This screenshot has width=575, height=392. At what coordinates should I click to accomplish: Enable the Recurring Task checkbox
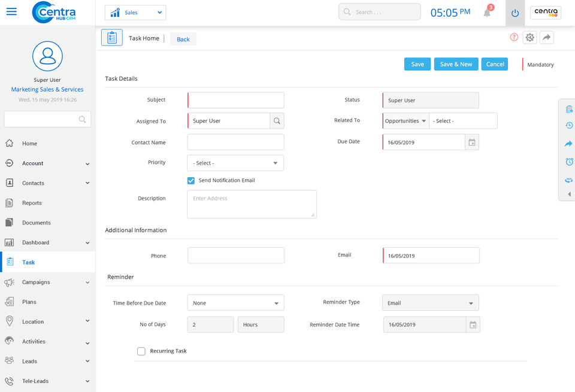[x=141, y=351]
